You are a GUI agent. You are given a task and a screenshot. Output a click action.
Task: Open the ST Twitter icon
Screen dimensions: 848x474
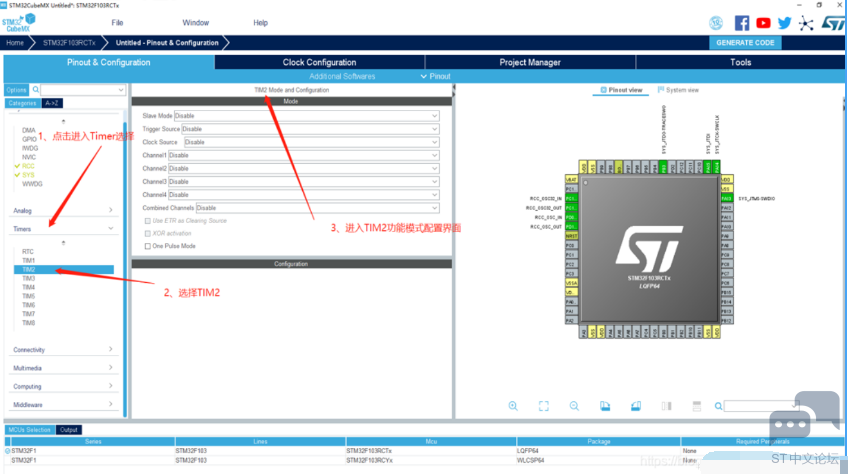(784, 23)
